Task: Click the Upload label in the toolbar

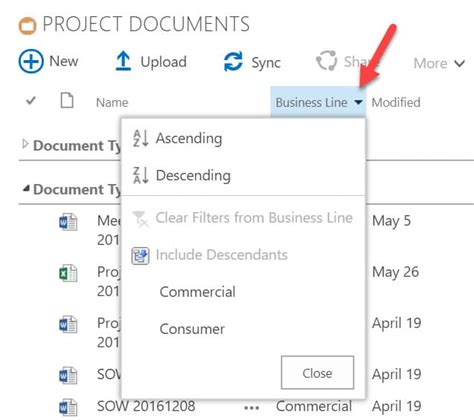Action: pyautogui.click(x=163, y=62)
